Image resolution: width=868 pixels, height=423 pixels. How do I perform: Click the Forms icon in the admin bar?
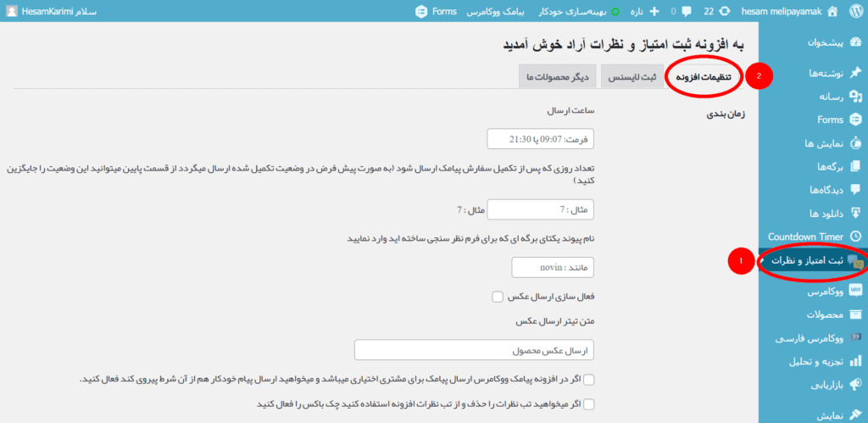[x=422, y=11]
